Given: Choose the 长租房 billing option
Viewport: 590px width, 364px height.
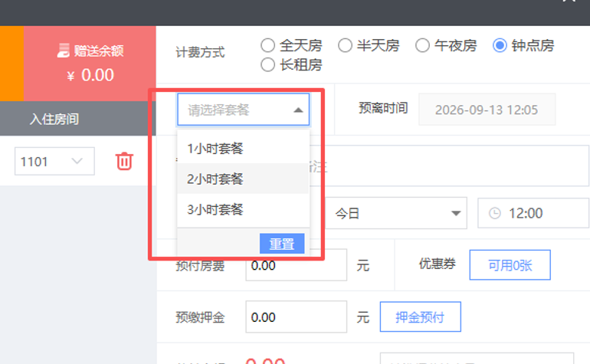Looking at the screenshot, I should (291, 64).
